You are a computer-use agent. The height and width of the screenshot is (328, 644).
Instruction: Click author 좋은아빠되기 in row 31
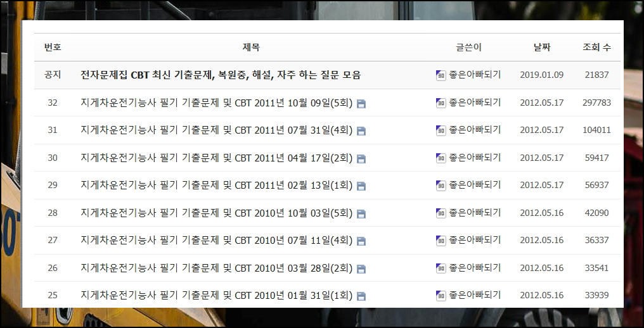point(475,130)
